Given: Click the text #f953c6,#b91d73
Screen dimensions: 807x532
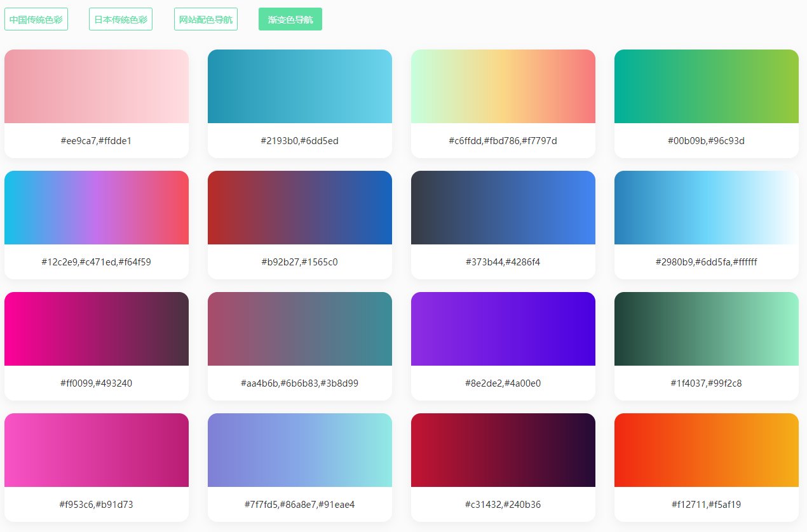Looking at the screenshot, I should (x=97, y=505).
